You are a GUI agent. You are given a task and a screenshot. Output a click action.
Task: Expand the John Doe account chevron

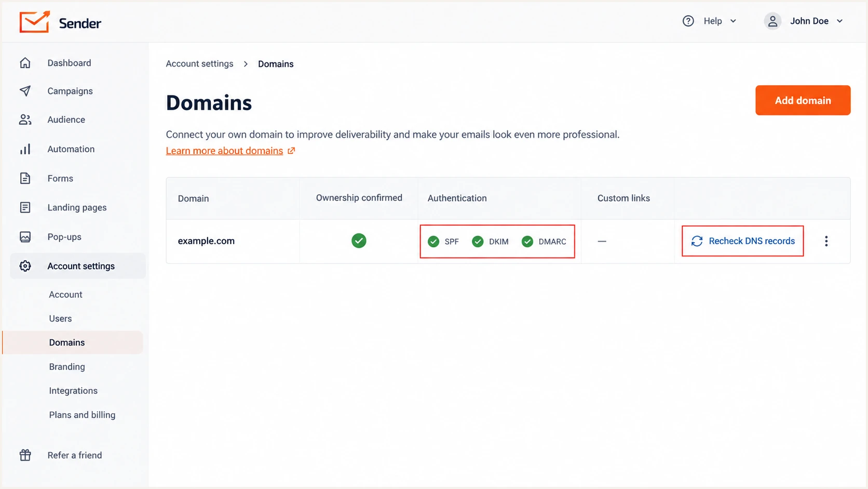(839, 21)
